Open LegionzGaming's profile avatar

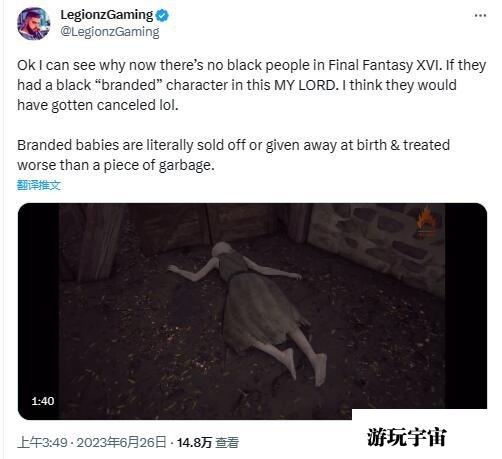pyautogui.click(x=34, y=24)
